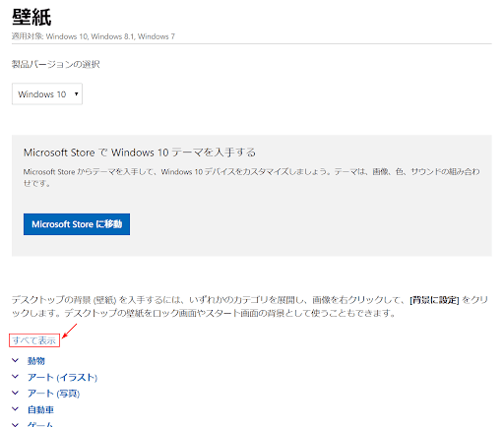This screenshot has width=504, height=427.
Task: Click the bold [背景に設定] text
Action: pyautogui.click(x=434, y=300)
